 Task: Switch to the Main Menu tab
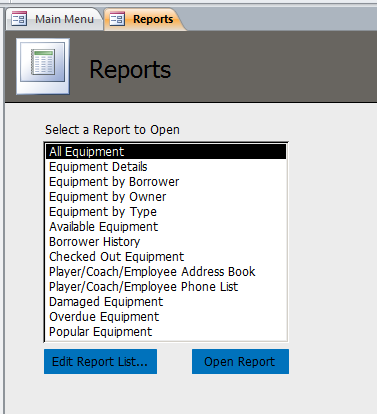click(x=55, y=19)
